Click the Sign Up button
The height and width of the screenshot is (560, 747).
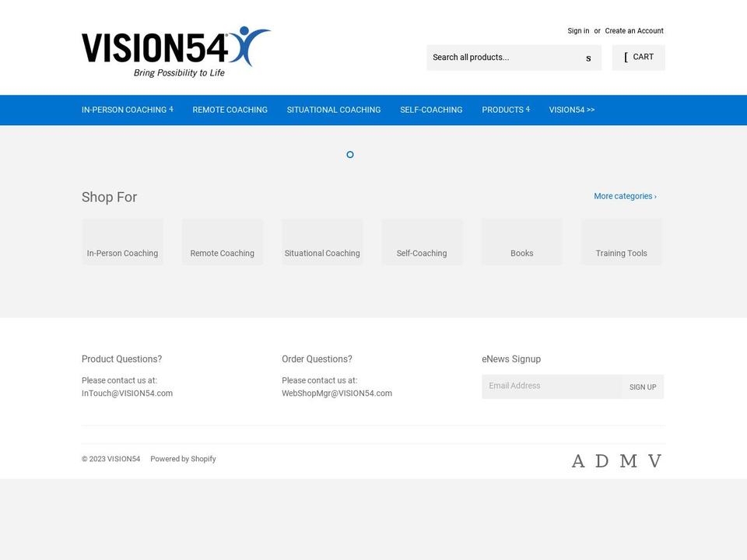643,387
